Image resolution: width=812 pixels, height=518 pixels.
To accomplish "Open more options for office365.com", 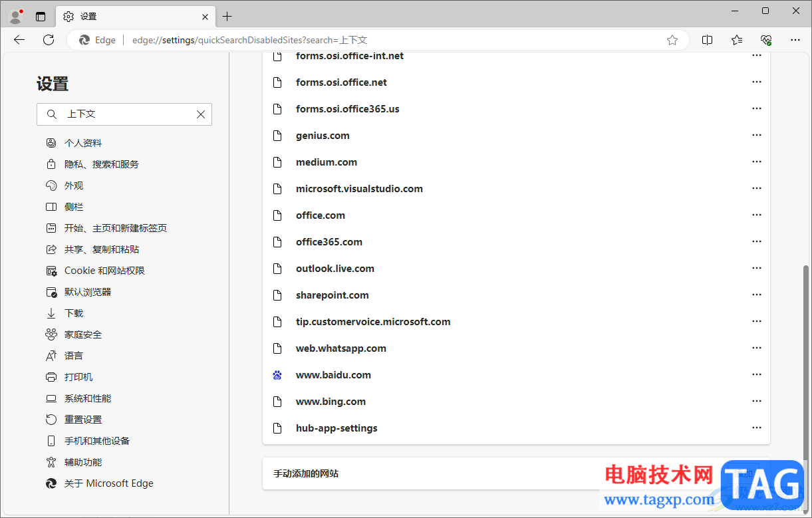I will pos(756,241).
